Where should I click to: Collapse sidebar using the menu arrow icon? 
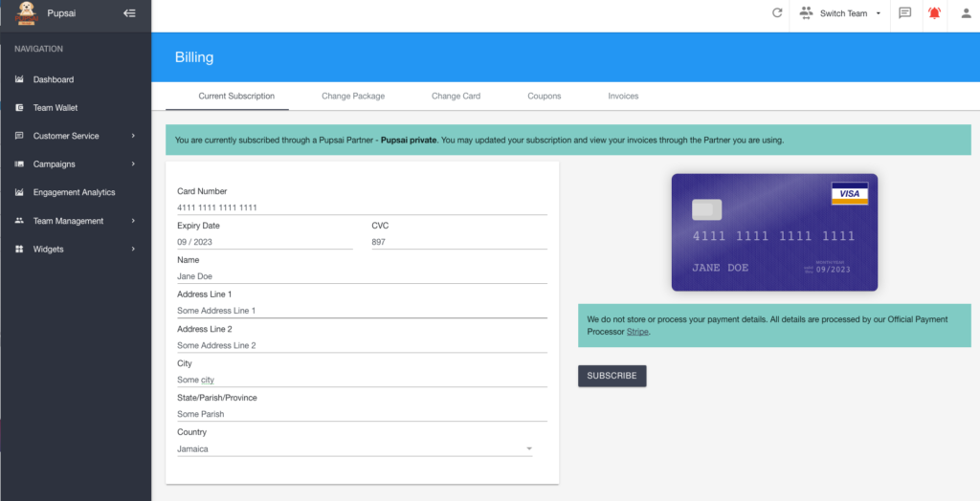coord(129,13)
